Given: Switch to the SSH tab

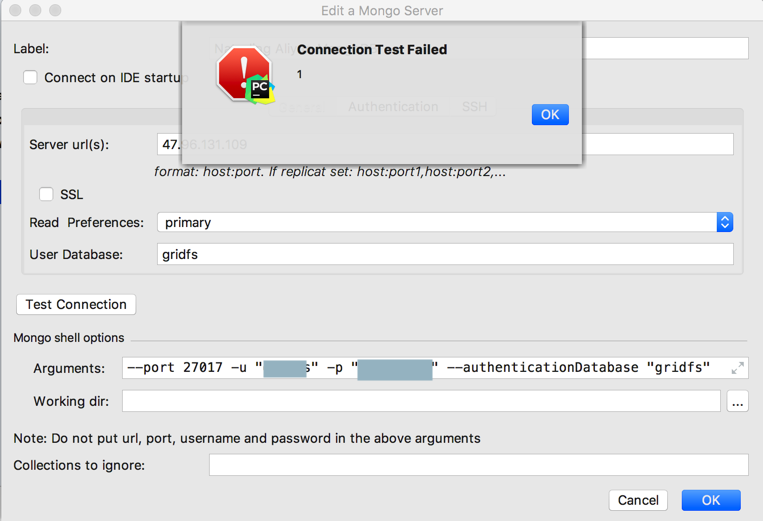Looking at the screenshot, I should pos(474,107).
